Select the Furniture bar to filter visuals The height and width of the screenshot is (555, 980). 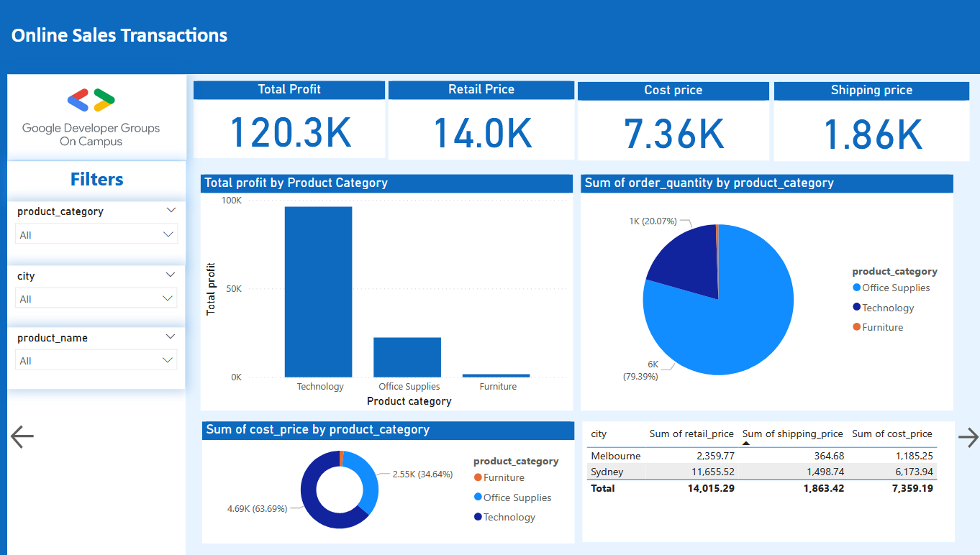coord(496,375)
